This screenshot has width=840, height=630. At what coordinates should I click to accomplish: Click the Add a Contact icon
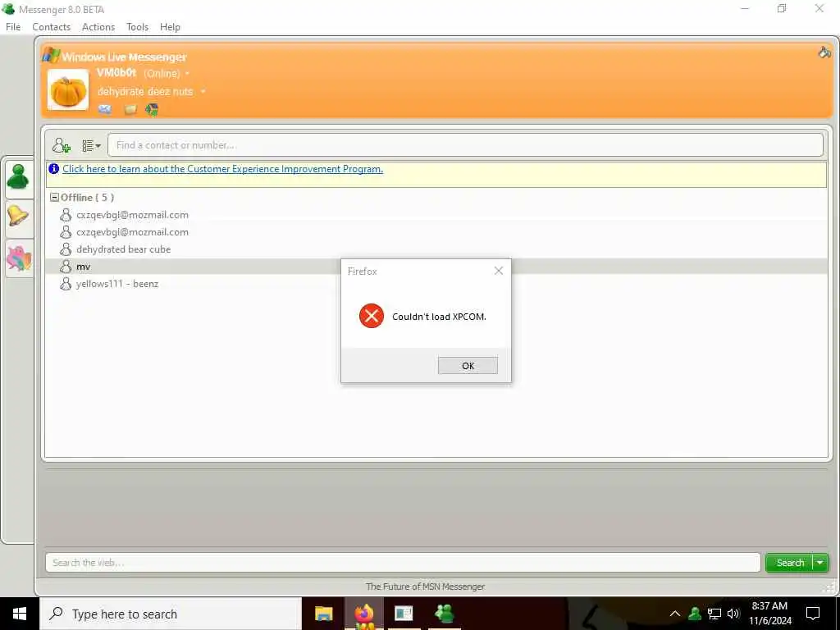[61, 145]
